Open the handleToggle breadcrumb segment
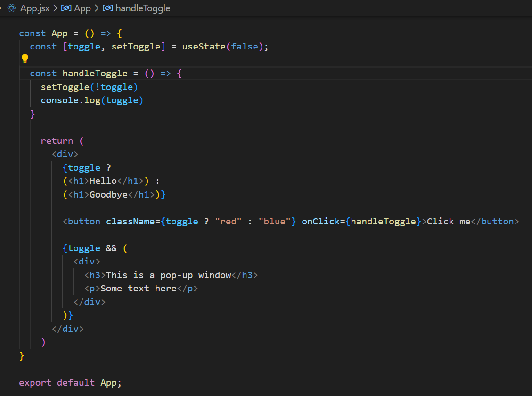532x396 pixels. click(143, 8)
